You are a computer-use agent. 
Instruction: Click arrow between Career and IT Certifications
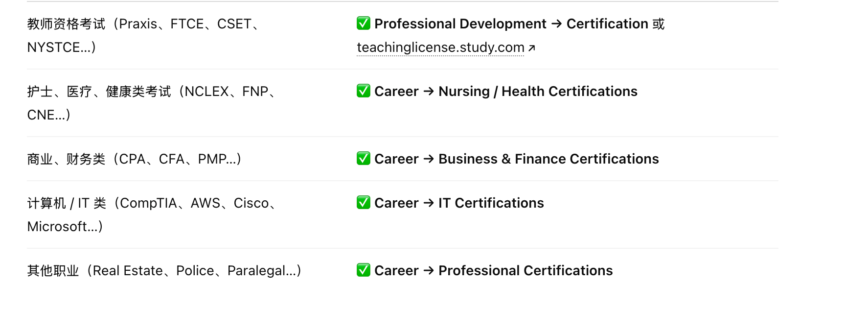point(429,203)
